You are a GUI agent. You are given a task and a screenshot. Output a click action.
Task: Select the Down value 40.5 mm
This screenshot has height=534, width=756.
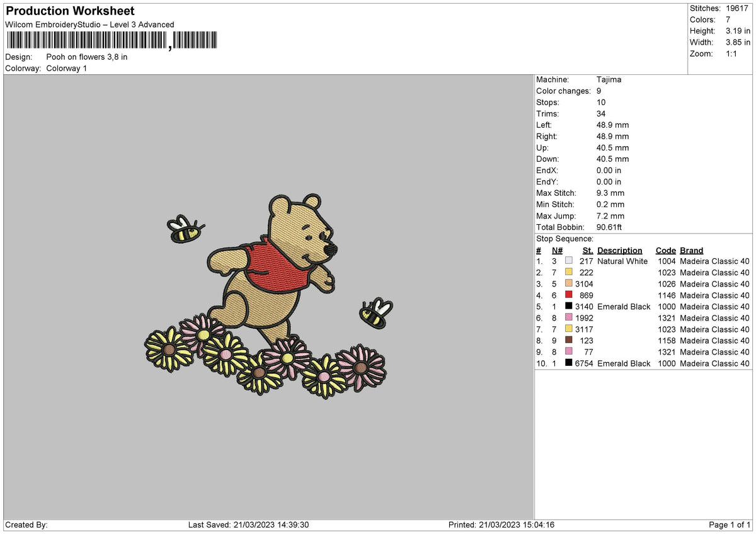[613, 159]
